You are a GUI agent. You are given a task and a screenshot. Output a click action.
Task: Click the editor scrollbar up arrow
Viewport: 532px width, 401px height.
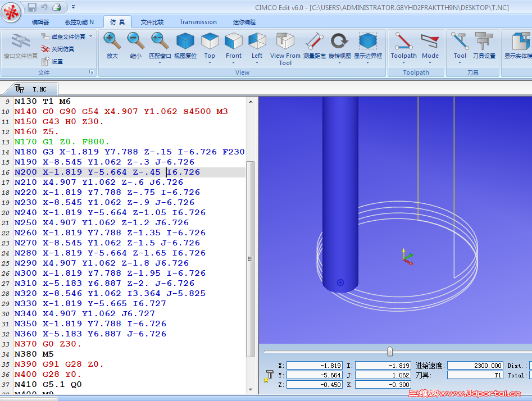pos(251,102)
